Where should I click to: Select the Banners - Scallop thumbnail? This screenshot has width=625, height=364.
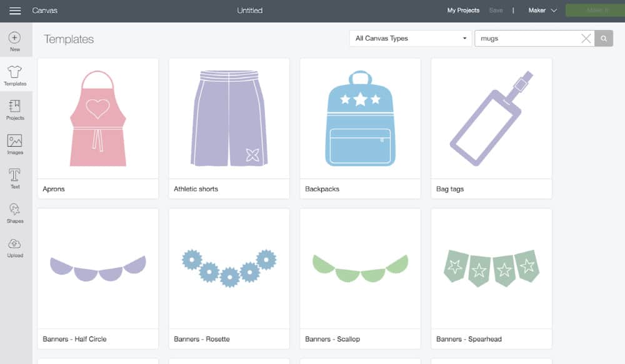(361, 268)
